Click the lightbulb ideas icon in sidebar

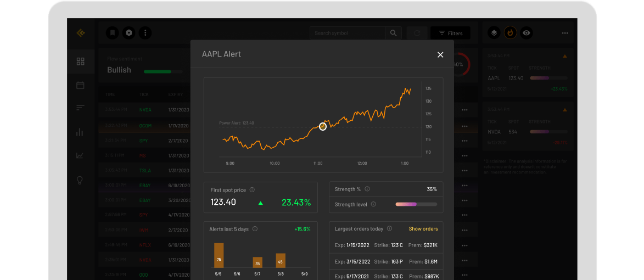(x=80, y=180)
